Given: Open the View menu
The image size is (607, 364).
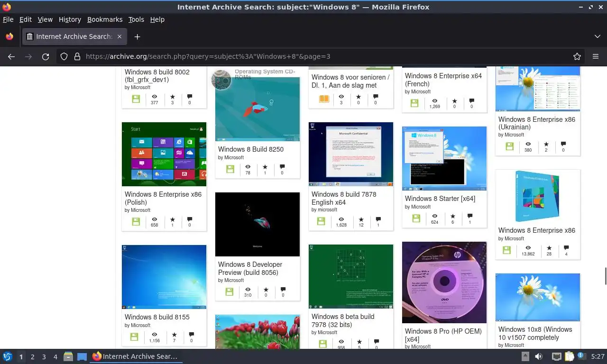Looking at the screenshot, I should 45,19.
